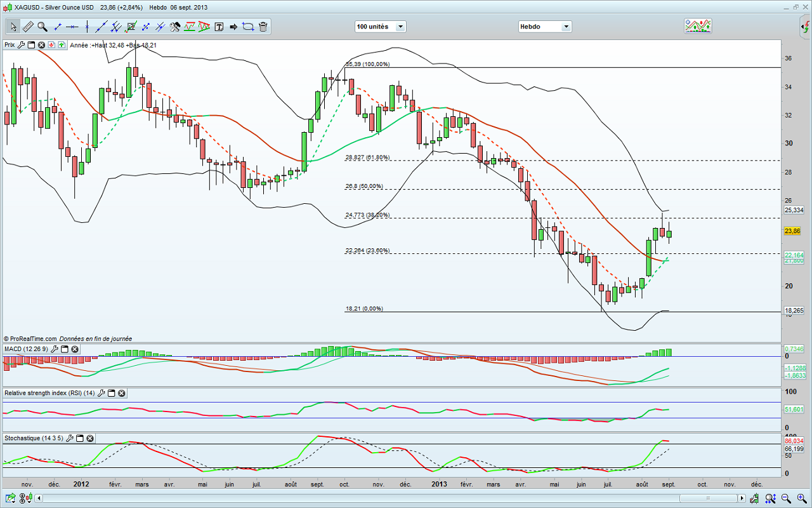This screenshot has width=812, height=508.
Task: Open the '100 unités' dropdown
Action: coord(381,27)
